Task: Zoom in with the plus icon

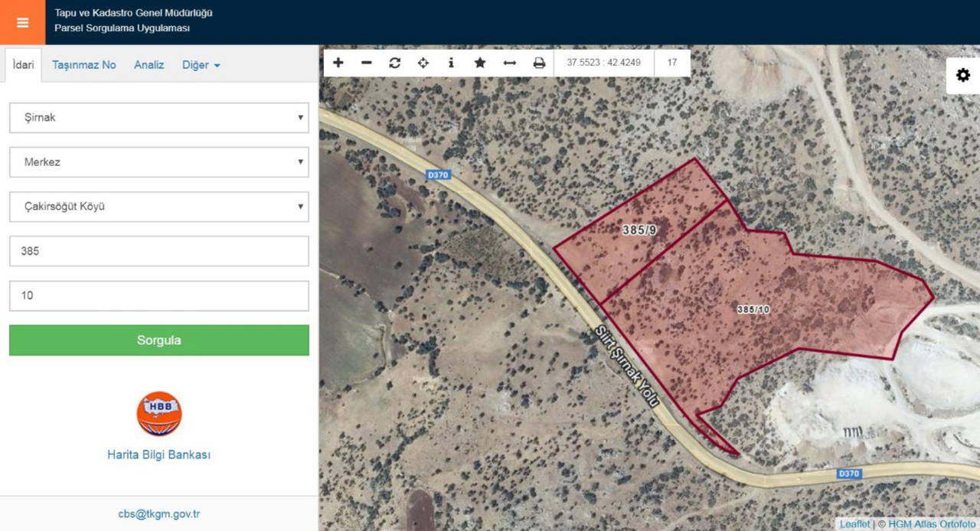Action: [x=338, y=63]
